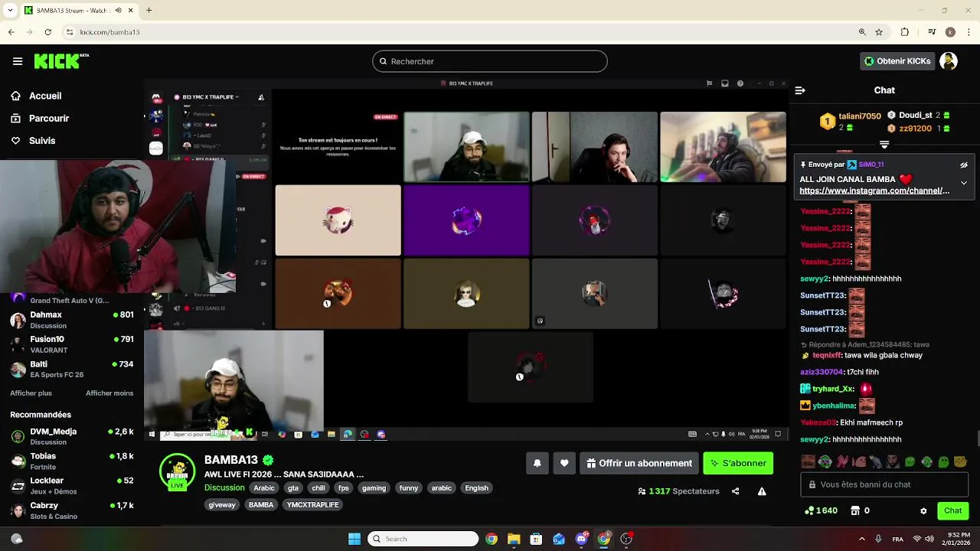Click the 1317 Spectateurs viewer count
Viewport: 980px width, 551px height.
[678, 491]
